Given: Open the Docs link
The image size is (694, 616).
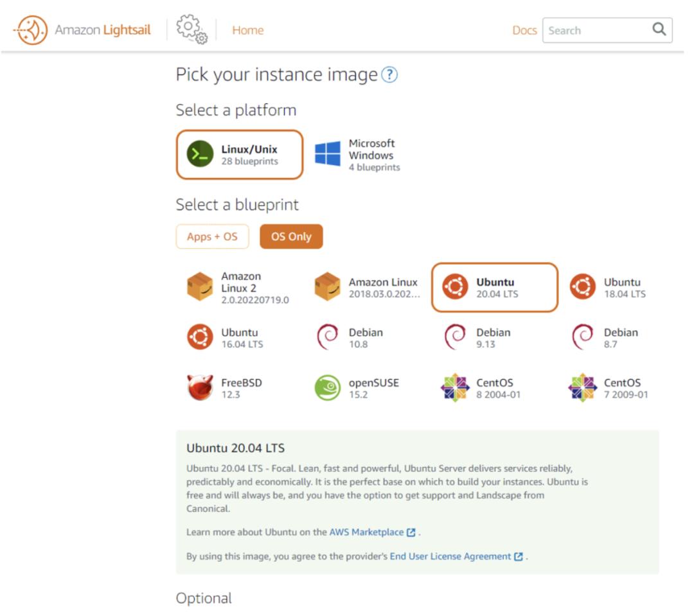Looking at the screenshot, I should coord(524,30).
